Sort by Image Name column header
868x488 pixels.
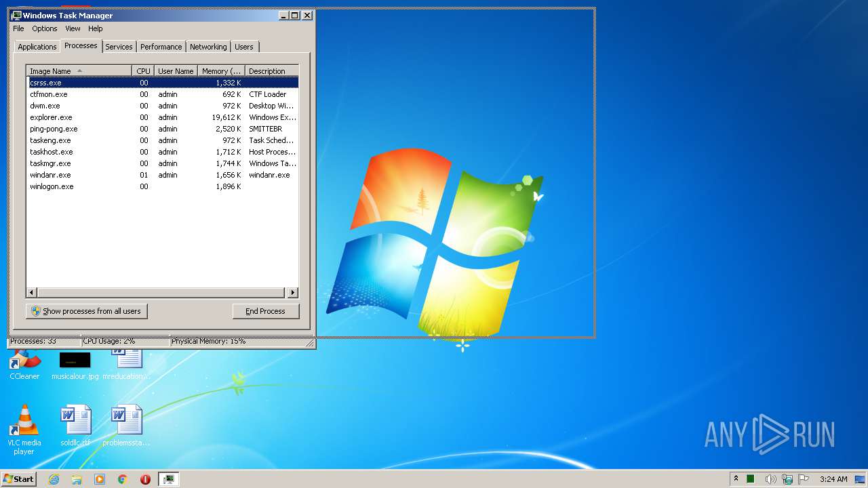pos(79,71)
